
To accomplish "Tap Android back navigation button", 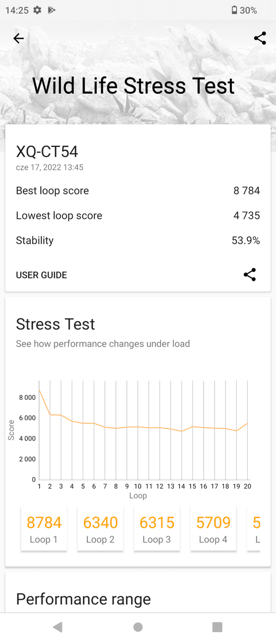I will click(57, 627).
